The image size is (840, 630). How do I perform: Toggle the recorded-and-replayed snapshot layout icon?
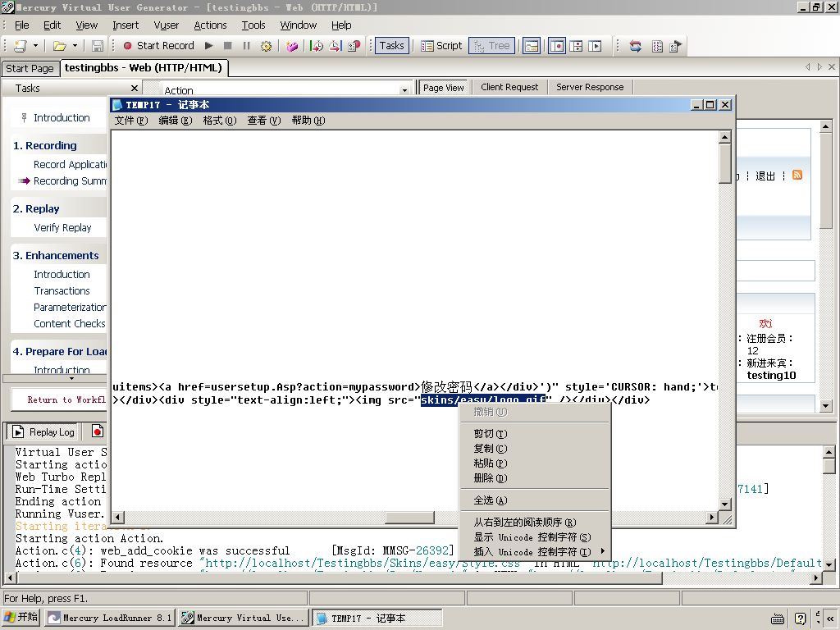coord(595,46)
